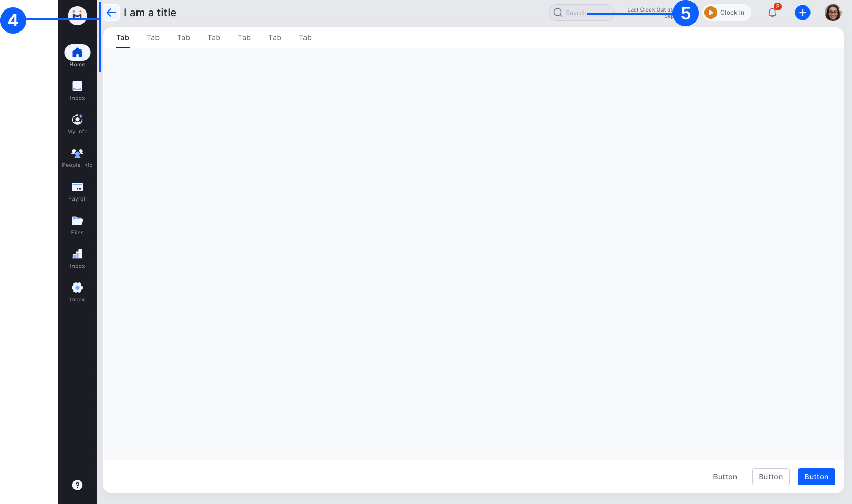Open the user profile avatar menu
The height and width of the screenshot is (504, 852).
[833, 13]
